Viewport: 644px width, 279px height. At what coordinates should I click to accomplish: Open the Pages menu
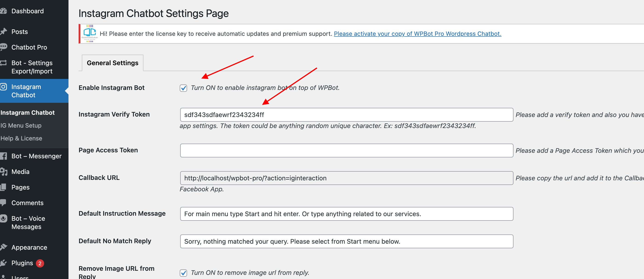click(20, 187)
